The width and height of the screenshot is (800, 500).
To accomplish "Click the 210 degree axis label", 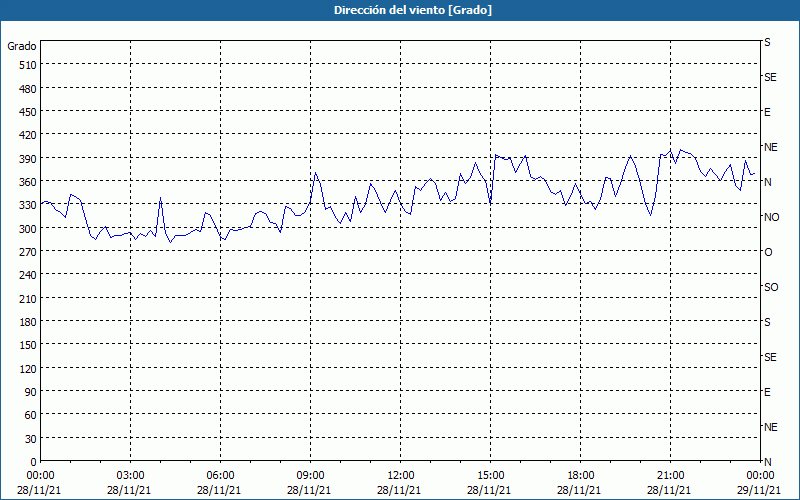I will (x=28, y=299).
